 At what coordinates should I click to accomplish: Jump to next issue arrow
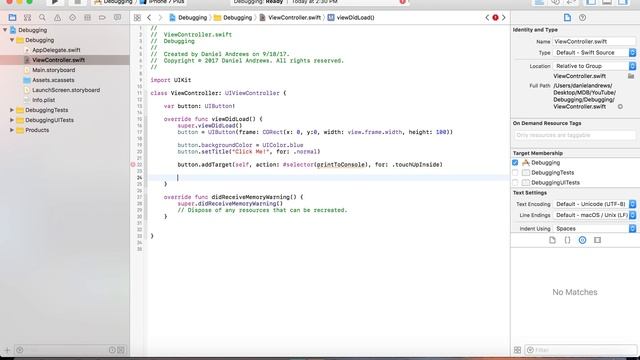503,18
